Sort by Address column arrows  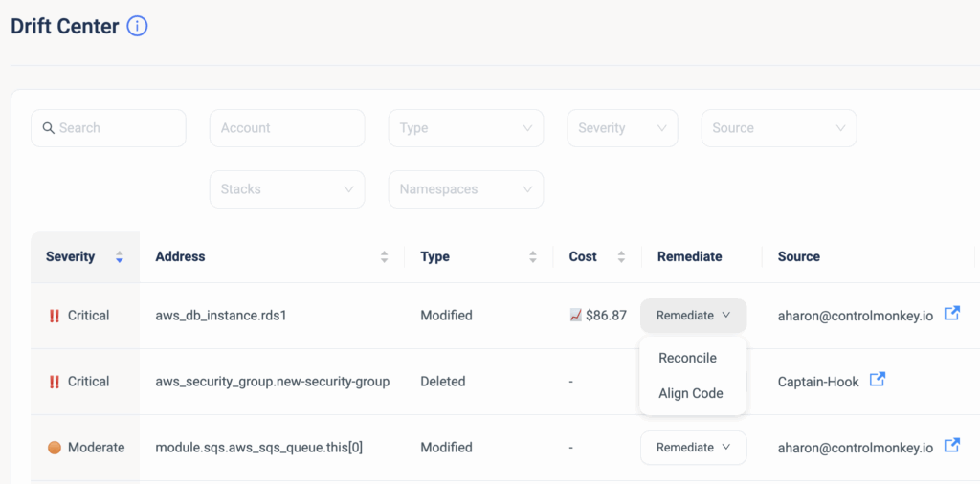[385, 256]
